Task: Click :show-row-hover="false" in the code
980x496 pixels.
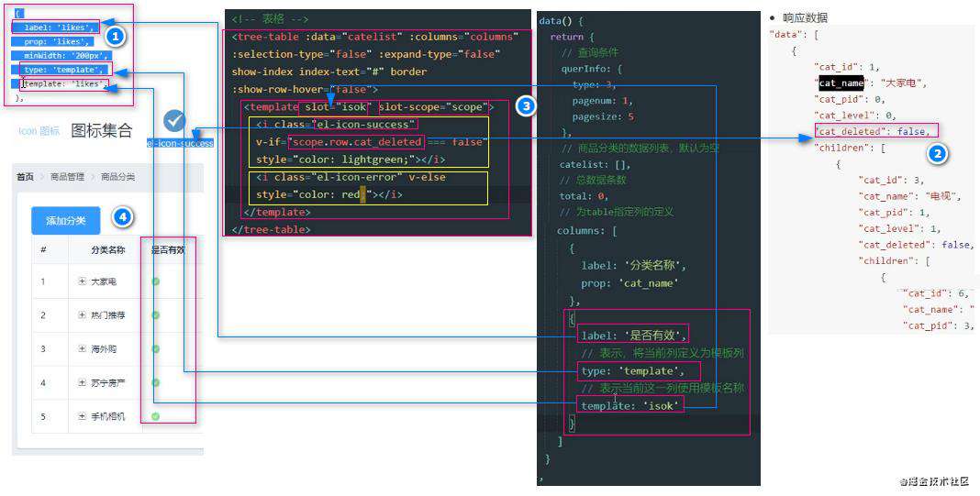Action: click(305, 89)
